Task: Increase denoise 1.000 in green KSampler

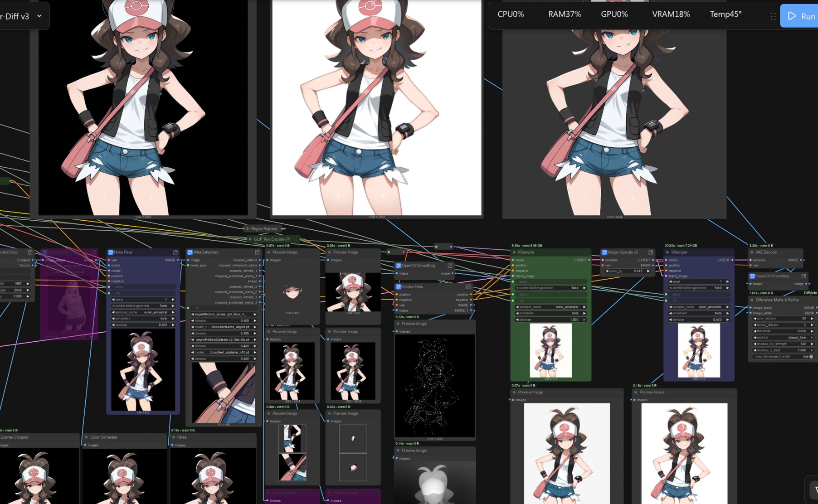Action: (x=584, y=320)
